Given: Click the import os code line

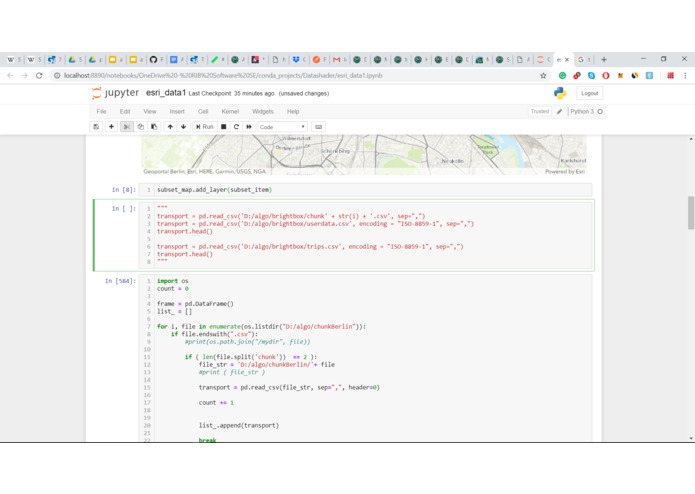Looking at the screenshot, I should [172, 281].
